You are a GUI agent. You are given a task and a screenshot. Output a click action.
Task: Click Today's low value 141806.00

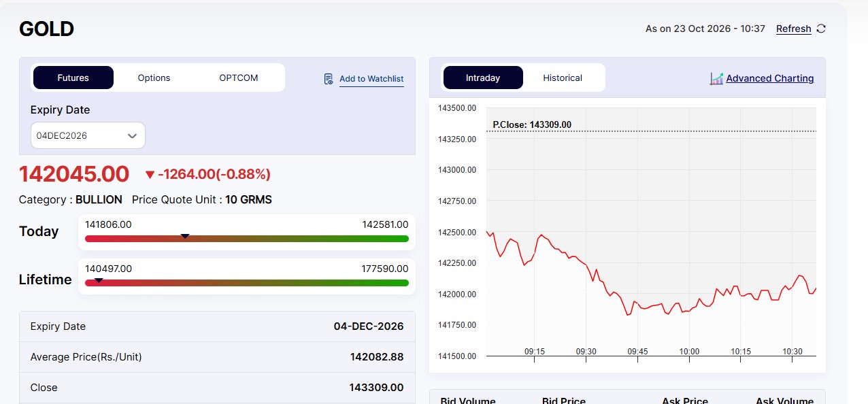pyautogui.click(x=108, y=224)
